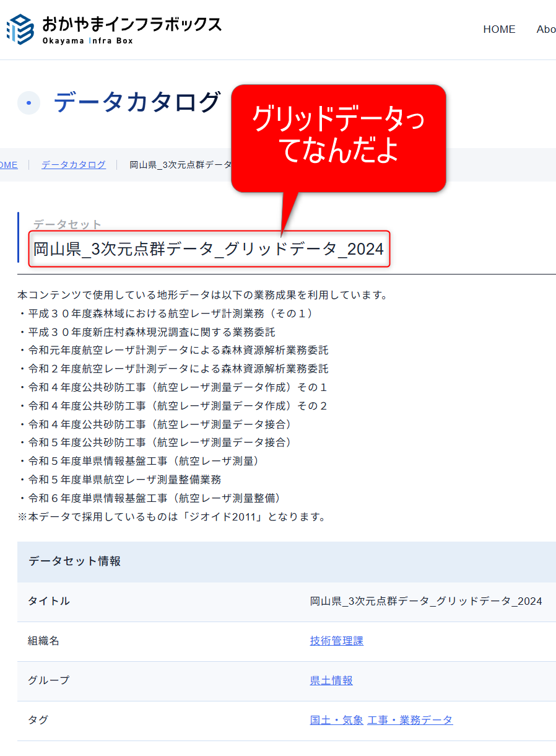This screenshot has width=556, height=756.
Task: Click the おかやまインフラボックス site name text
Action: (x=131, y=24)
